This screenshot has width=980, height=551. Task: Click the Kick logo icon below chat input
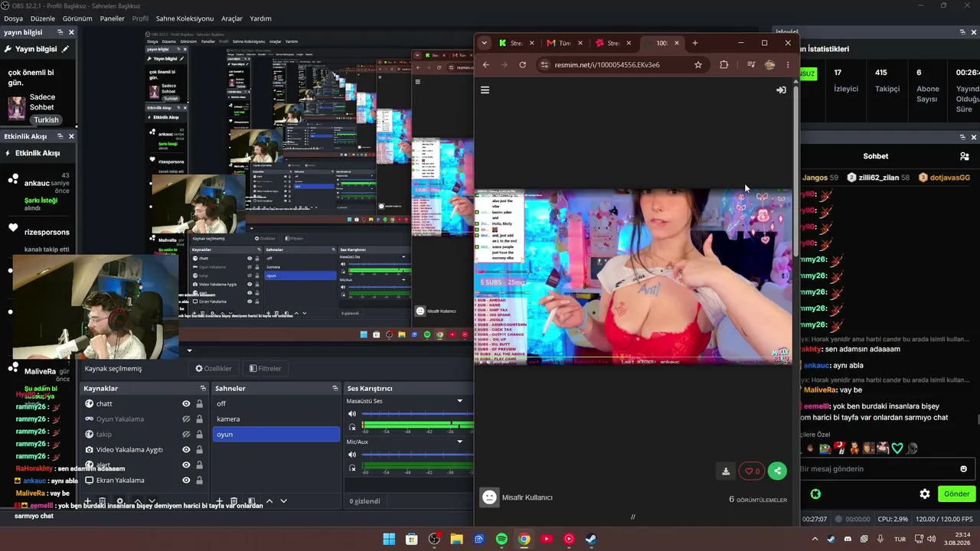pyautogui.click(x=815, y=494)
